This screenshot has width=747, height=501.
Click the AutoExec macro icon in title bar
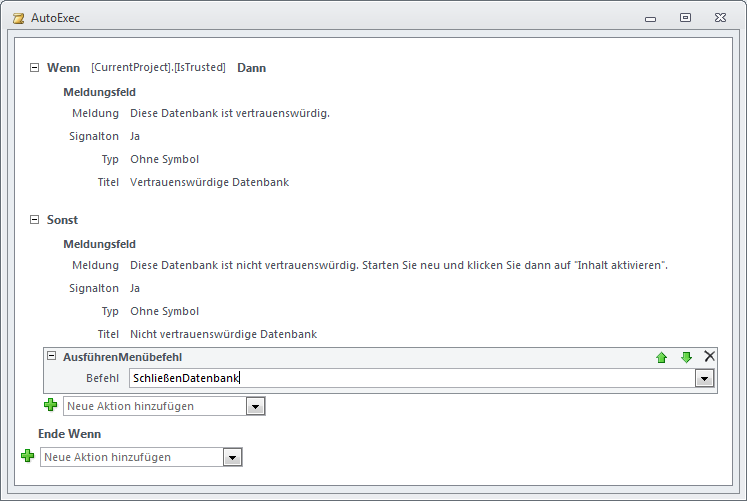(17, 17)
